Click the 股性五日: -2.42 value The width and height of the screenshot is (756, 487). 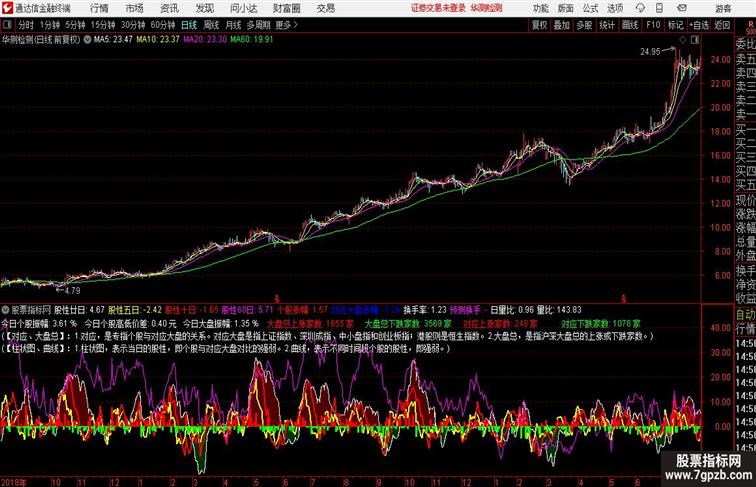point(135,310)
